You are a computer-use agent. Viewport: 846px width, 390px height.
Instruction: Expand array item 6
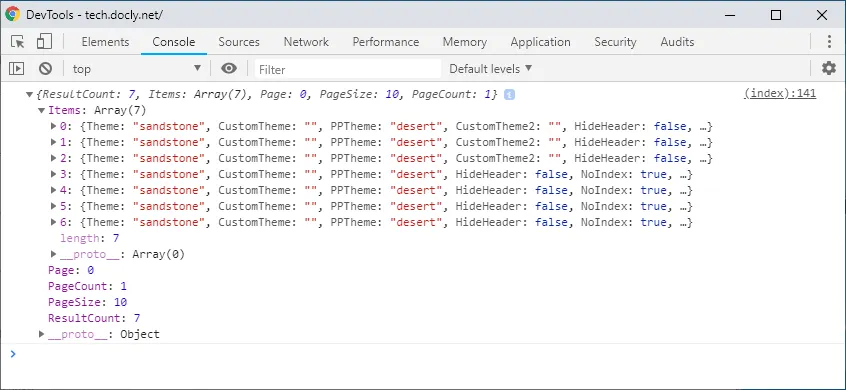53,222
